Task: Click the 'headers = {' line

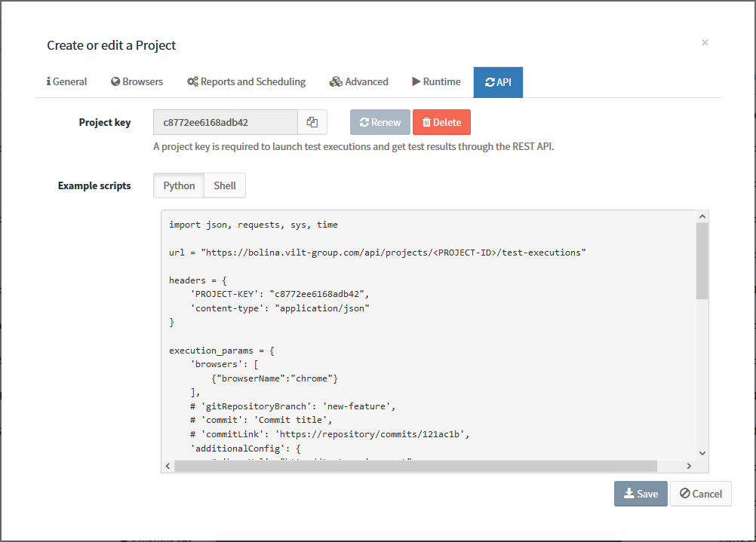Action: (x=198, y=280)
